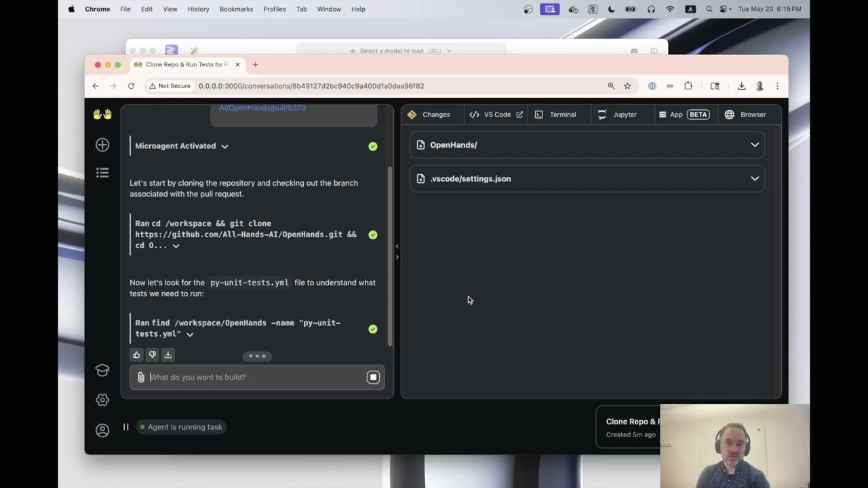Image resolution: width=868 pixels, height=488 pixels.
Task: Open macOS Control Center icon
Action: [x=724, y=9]
